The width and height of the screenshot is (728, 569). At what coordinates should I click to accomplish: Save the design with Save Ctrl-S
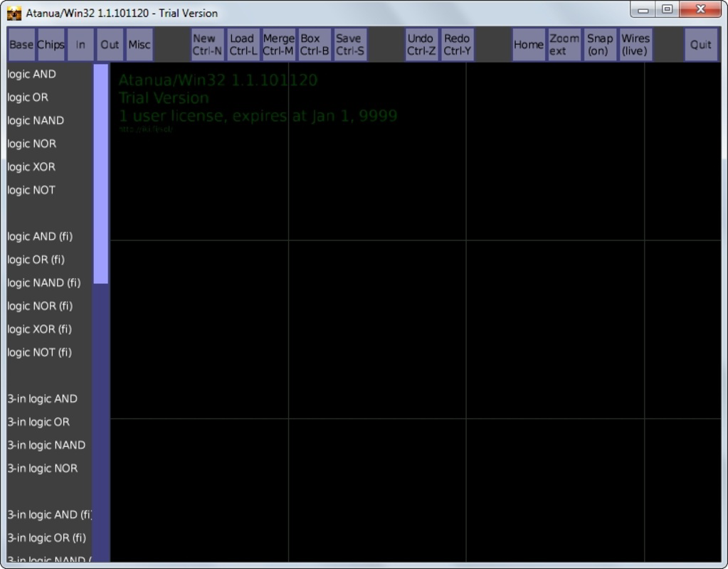350,45
